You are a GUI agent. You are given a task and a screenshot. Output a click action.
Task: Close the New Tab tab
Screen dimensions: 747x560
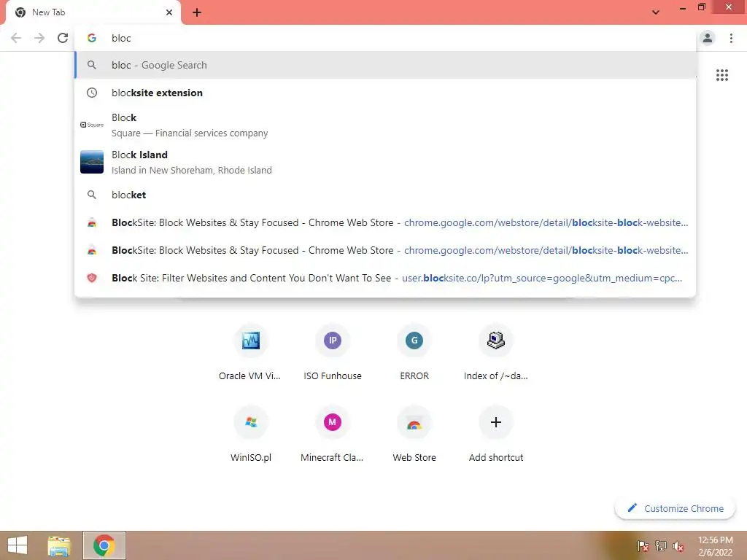click(x=169, y=12)
